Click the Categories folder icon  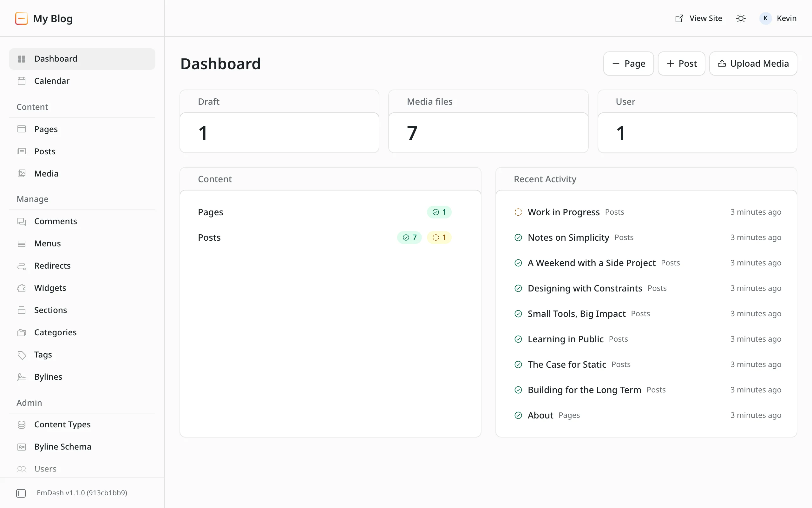point(22,332)
